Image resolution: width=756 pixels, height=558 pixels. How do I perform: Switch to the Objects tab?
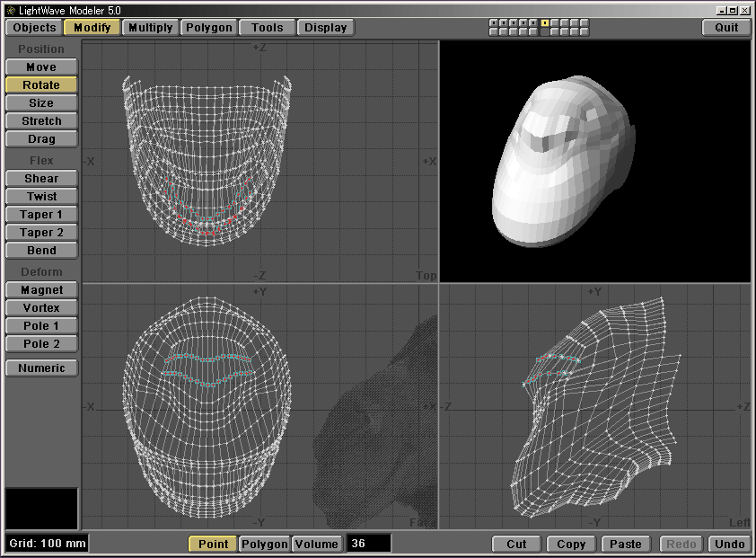35,28
